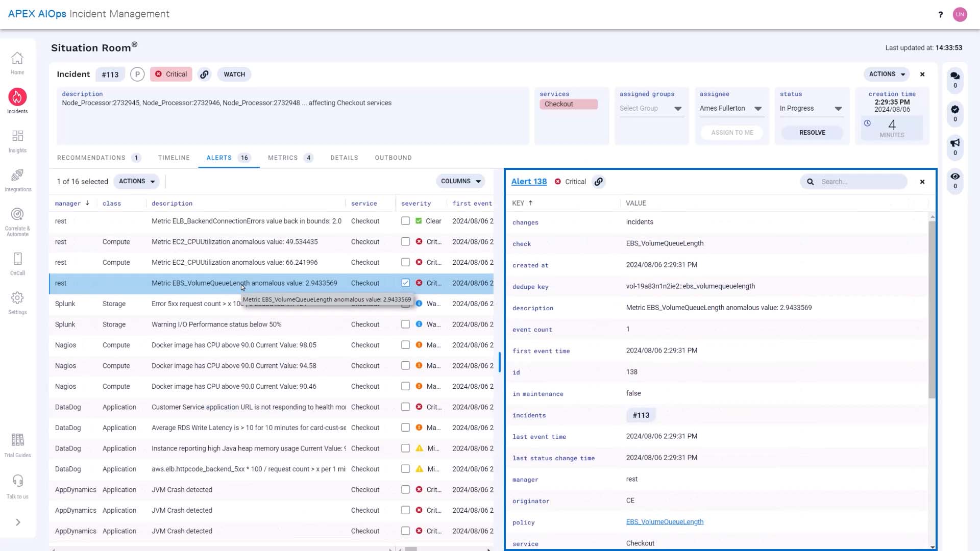Click the RESOLVE button

(x=812, y=133)
